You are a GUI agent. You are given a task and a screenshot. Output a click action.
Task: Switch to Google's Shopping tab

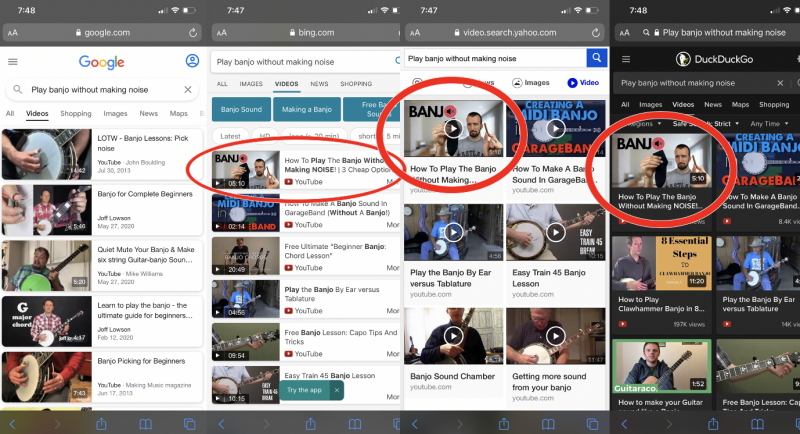75,114
